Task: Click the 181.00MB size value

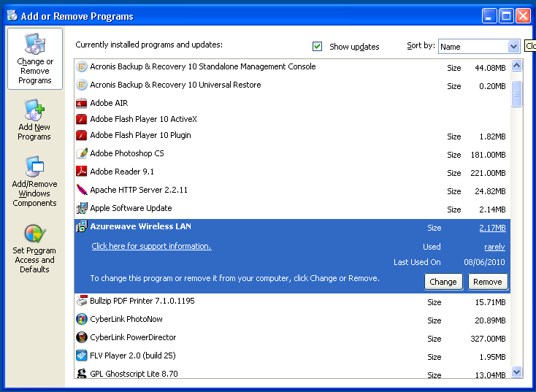Action: pyautogui.click(x=488, y=155)
